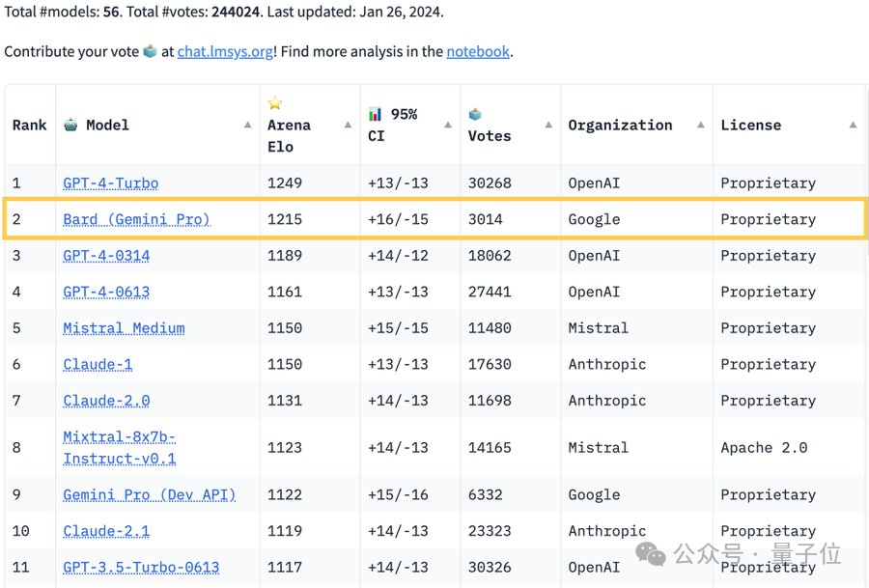The height and width of the screenshot is (588, 869).
Task: Open the GPT-4-Turbo model link
Action: [110, 183]
